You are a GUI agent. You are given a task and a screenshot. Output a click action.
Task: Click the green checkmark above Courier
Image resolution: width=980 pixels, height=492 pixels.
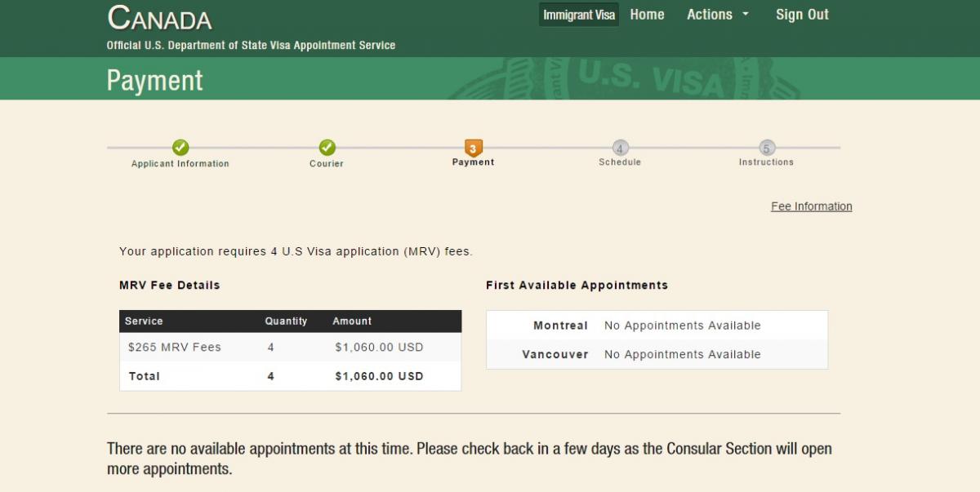click(327, 148)
